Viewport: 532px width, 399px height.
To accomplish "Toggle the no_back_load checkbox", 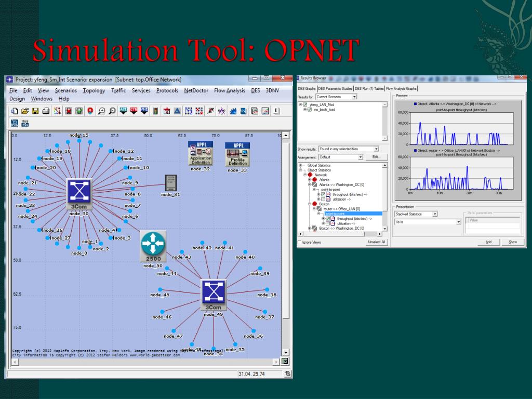I will point(310,110).
